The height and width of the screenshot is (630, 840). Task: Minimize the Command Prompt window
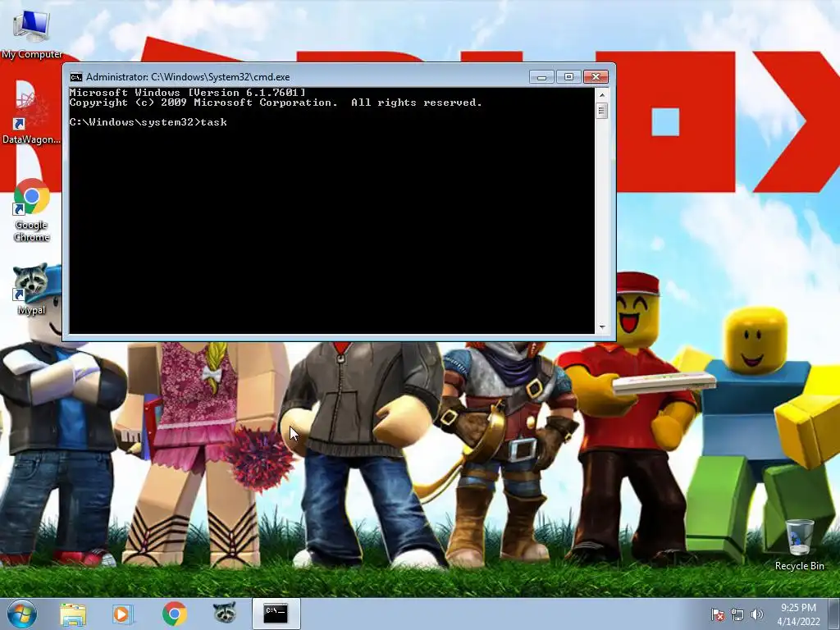(x=541, y=77)
